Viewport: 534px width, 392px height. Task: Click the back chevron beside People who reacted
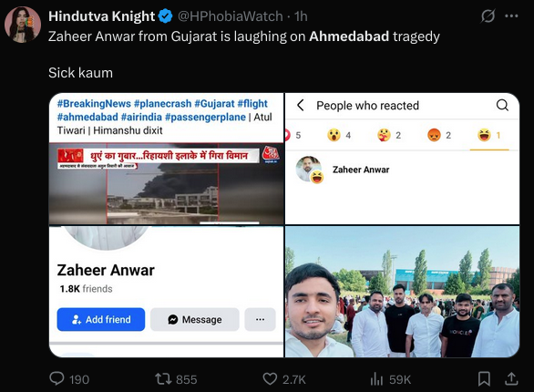click(301, 105)
